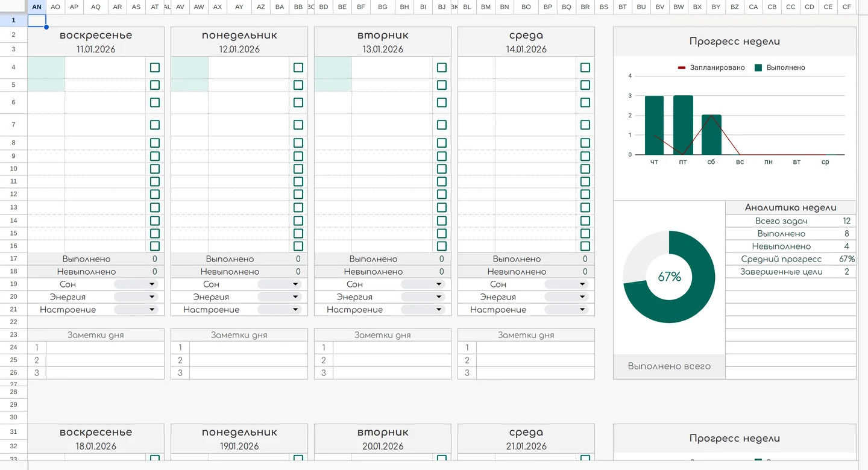Click the вторник day header dated 13.01.2026
The width and height of the screenshot is (868, 470).
coord(383,35)
